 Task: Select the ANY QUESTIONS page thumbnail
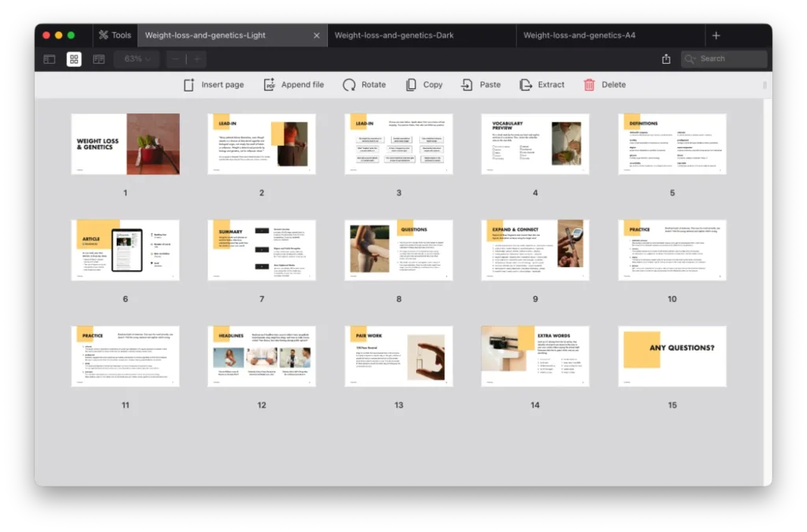(x=671, y=355)
